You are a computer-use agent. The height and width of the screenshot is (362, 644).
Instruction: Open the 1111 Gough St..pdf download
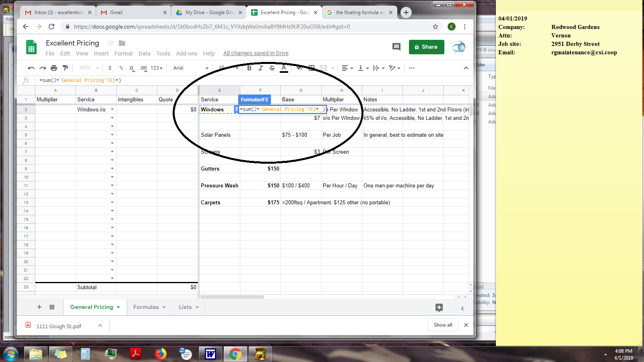59,326
